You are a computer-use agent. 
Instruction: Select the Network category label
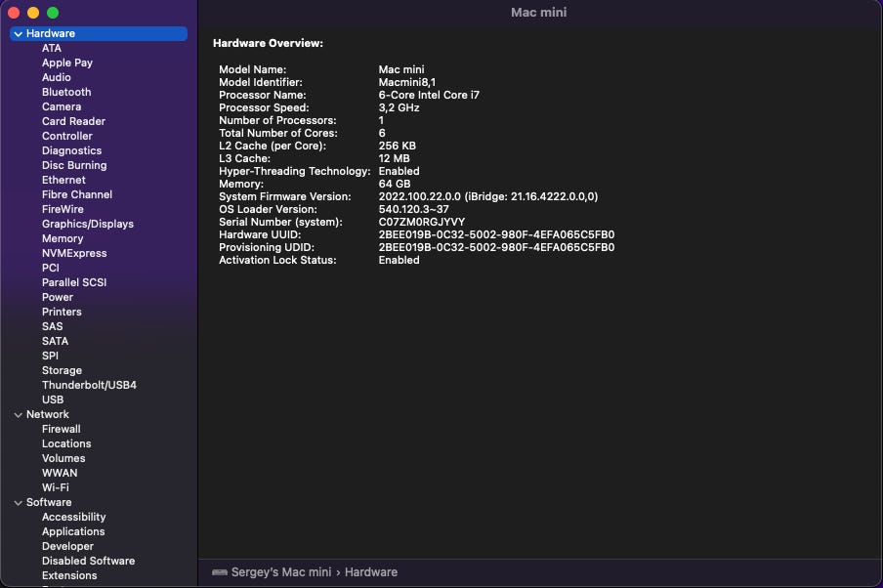pyautogui.click(x=48, y=414)
